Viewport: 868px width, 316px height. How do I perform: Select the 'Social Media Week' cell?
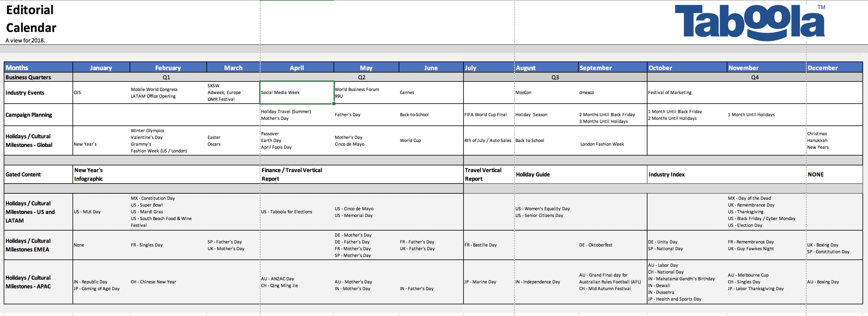tap(297, 92)
